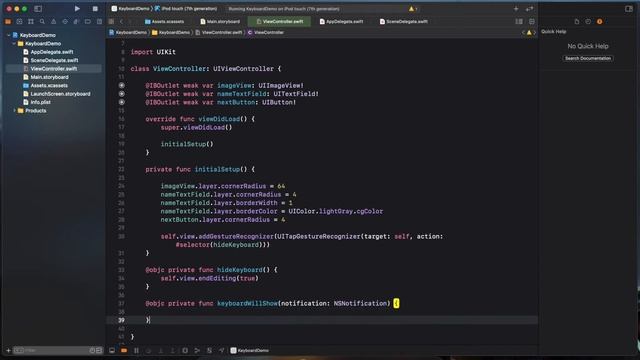
Task: Click the Simulate Location arrow icon
Action: click(x=222, y=350)
